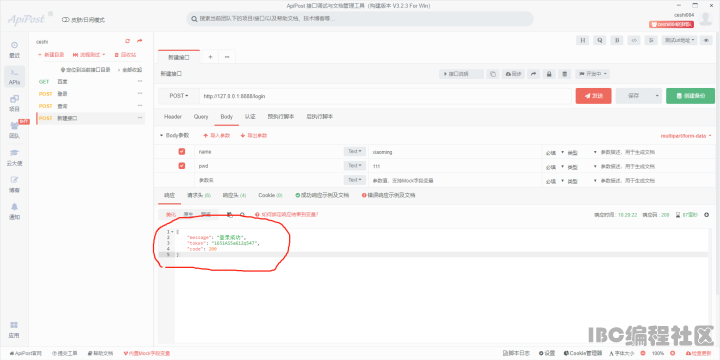Open the POST request method dropdown
The image size is (720, 360).
pos(179,96)
